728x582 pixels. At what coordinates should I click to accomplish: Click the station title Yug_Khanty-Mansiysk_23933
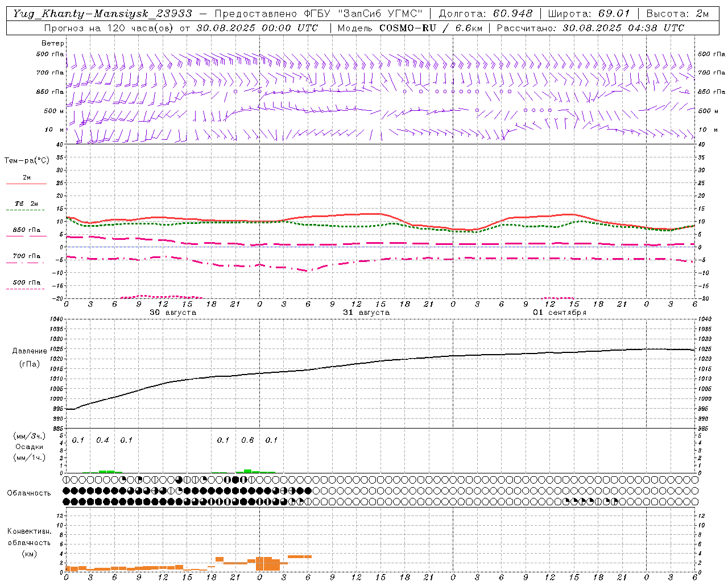[x=102, y=14]
